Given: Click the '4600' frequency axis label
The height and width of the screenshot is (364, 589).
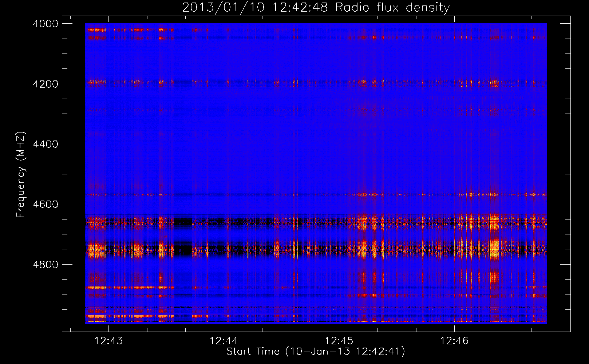Looking at the screenshot, I should [x=46, y=205].
